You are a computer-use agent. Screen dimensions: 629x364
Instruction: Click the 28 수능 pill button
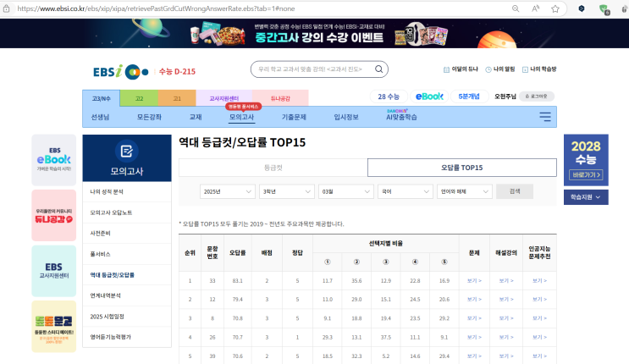(x=389, y=97)
